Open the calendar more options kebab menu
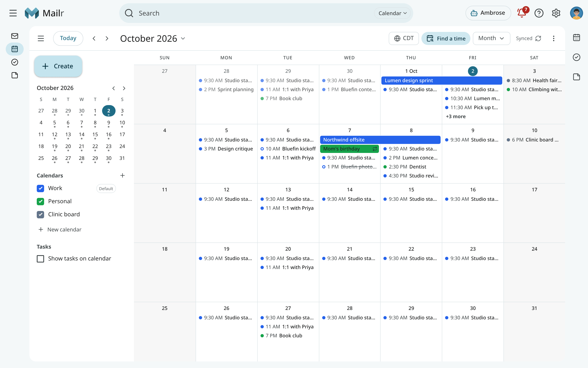Screen dimensions: 588x368 tap(553, 38)
